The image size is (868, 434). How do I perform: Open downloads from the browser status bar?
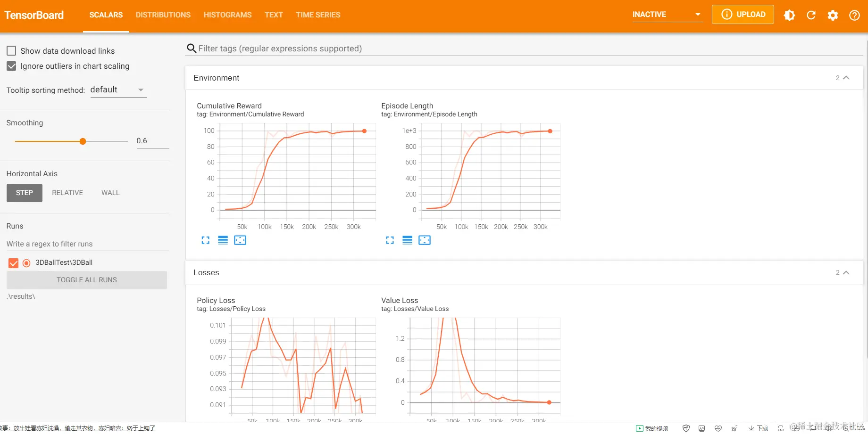click(x=758, y=428)
